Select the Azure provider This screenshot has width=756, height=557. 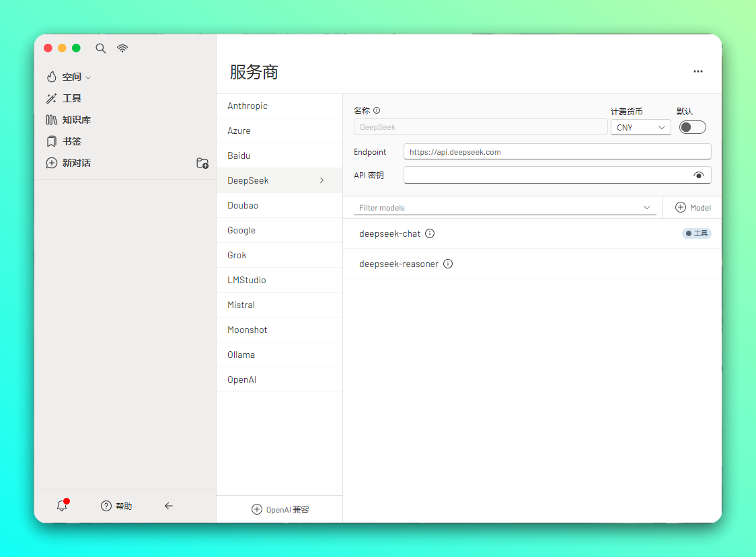279,131
